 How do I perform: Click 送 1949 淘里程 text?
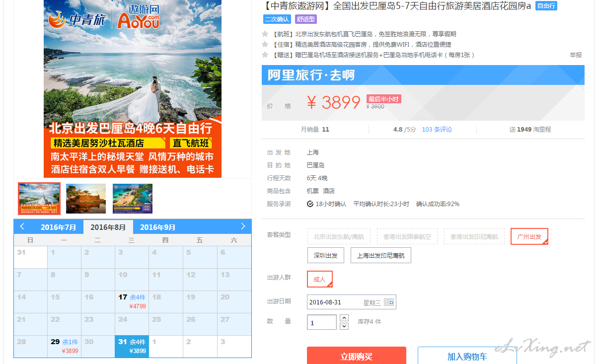coord(530,130)
